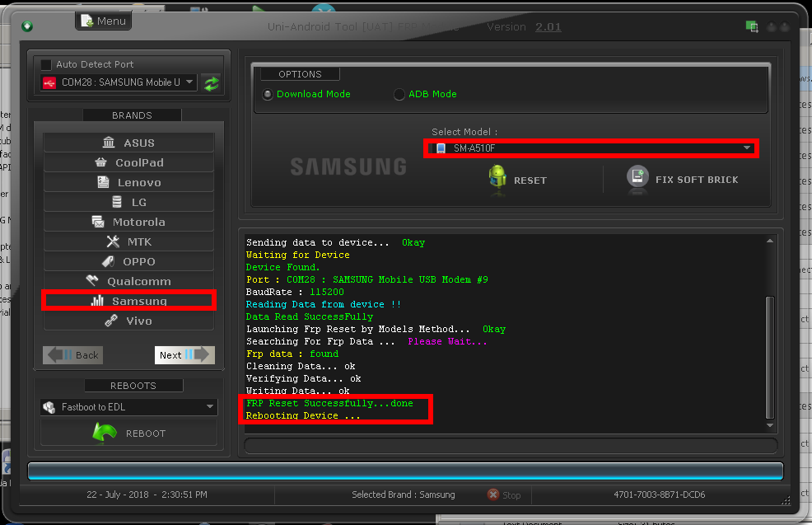
Task: Click the 'Waiting for Device' log line
Action: point(298,255)
